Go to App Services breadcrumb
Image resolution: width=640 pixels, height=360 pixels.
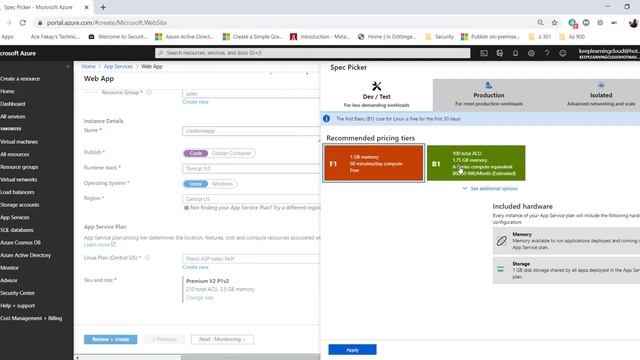pyautogui.click(x=118, y=66)
